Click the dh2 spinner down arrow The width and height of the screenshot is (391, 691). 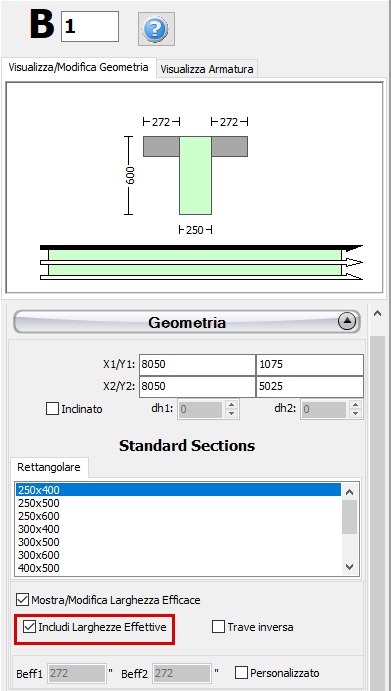354,414
